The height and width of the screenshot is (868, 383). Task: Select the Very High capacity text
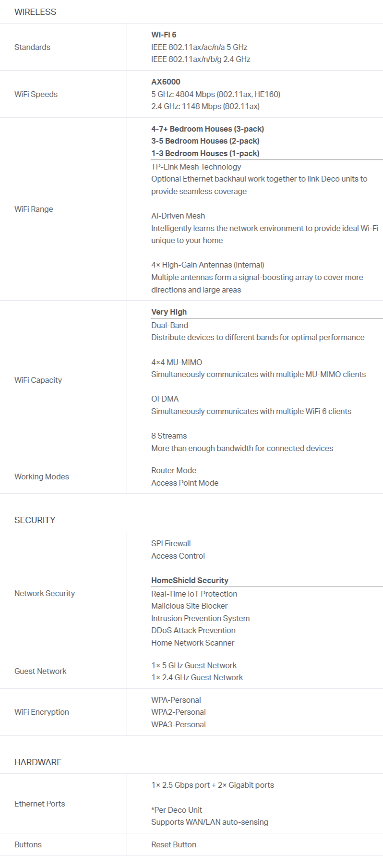click(x=169, y=312)
